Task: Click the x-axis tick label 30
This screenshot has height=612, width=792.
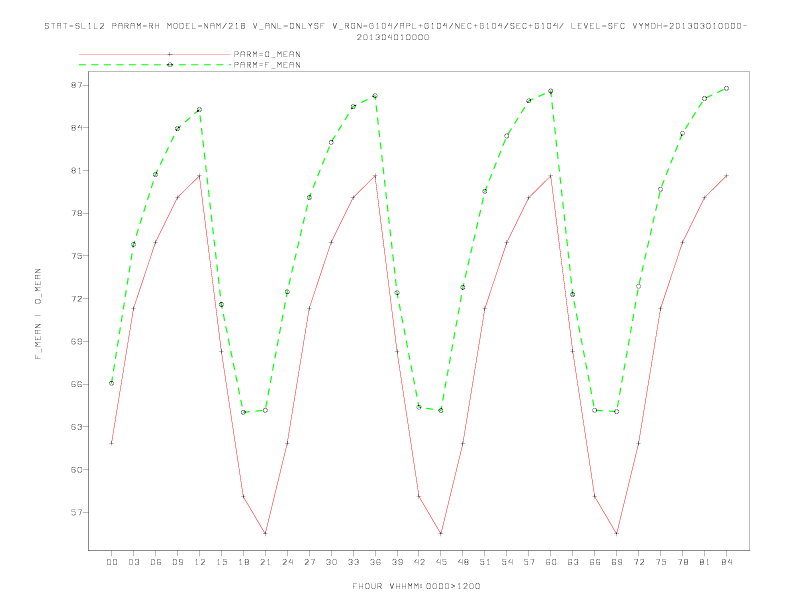Action: click(x=331, y=562)
